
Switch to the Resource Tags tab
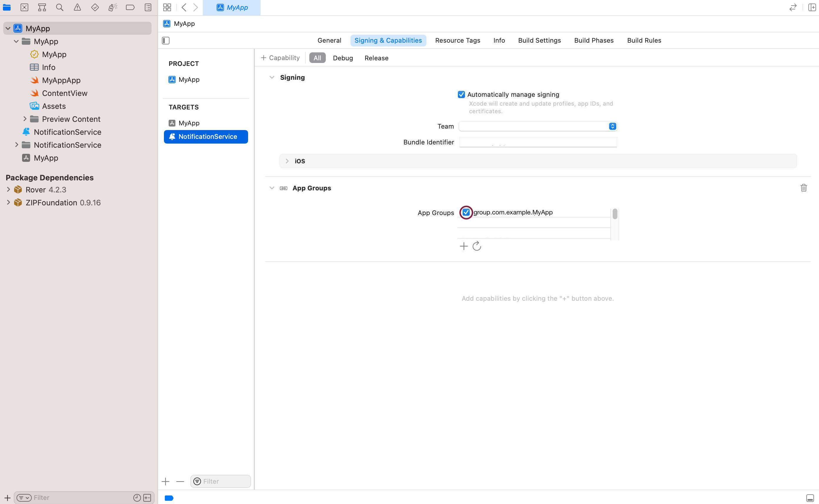tap(458, 40)
